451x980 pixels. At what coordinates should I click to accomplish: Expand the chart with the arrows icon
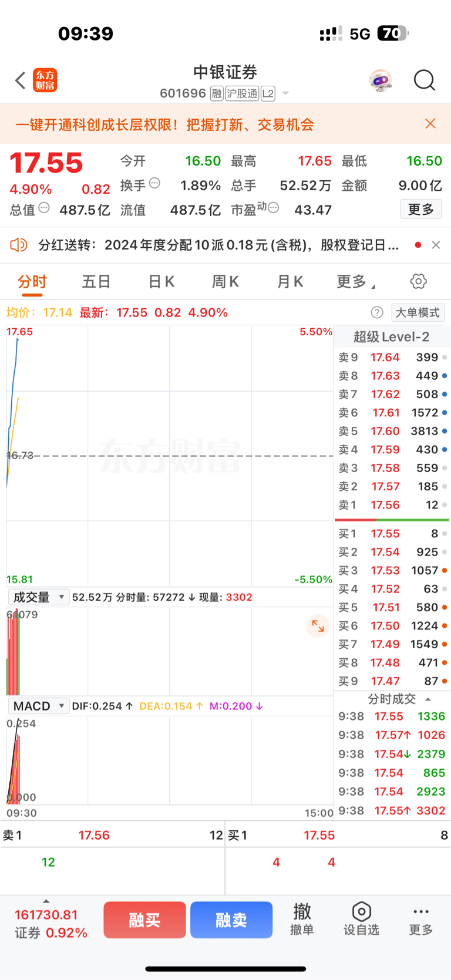[318, 626]
